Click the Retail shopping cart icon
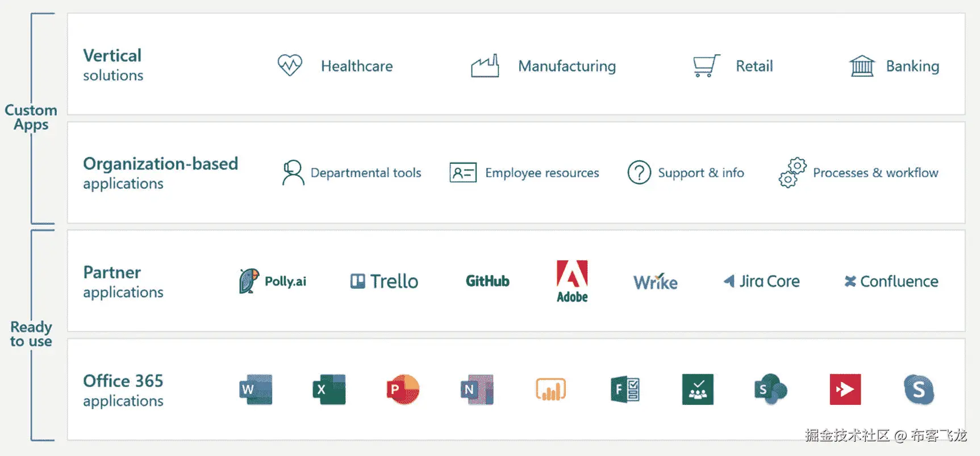The image size is (980, 456). 706,66
